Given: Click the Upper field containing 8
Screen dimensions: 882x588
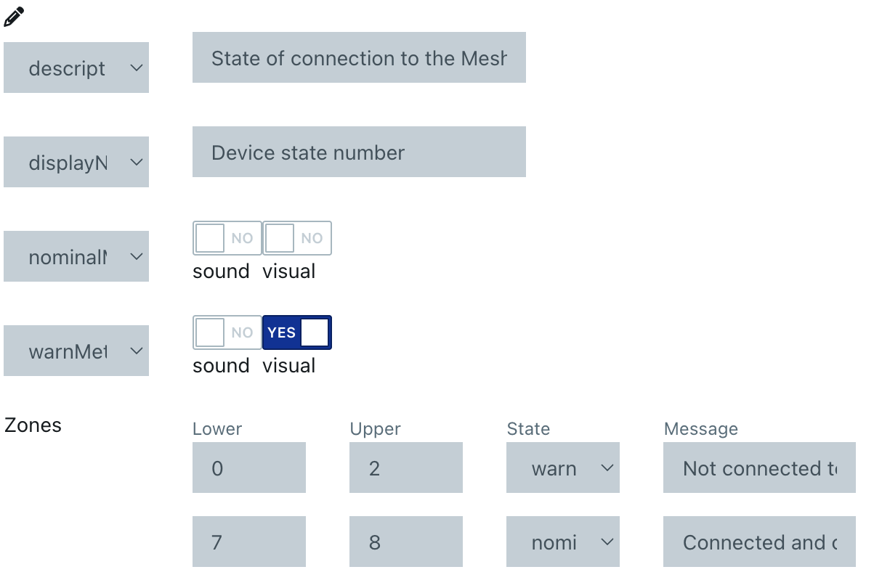Looking at the screenshot, I should (406, 542).
